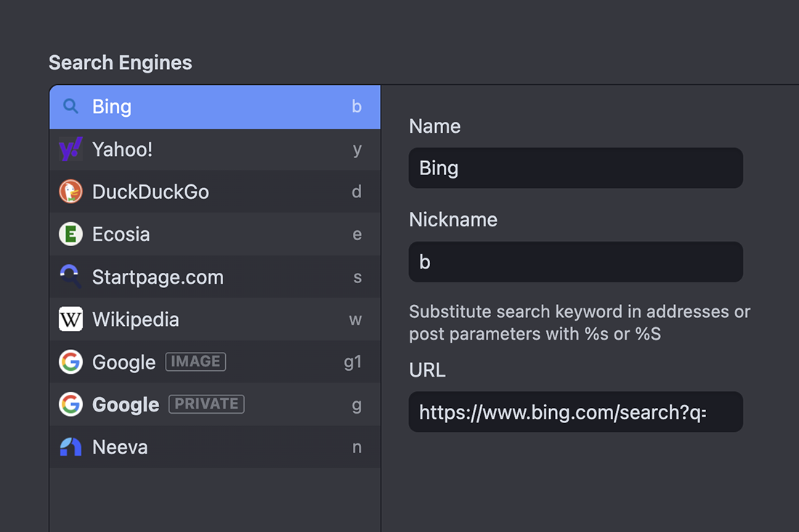
Task: Select Yahoo! in the engine list
Action: [122, 150]
